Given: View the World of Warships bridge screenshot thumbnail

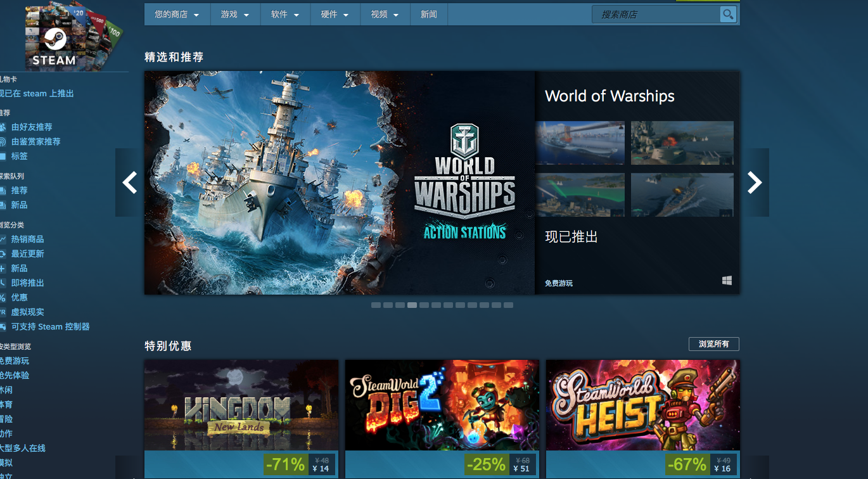Looking at the screenshot, I should (580, 143).
